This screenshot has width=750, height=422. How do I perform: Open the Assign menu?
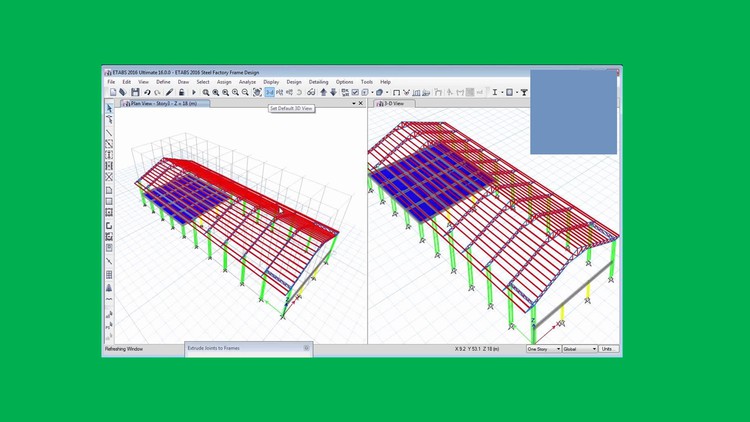click(x=224, y=82)
